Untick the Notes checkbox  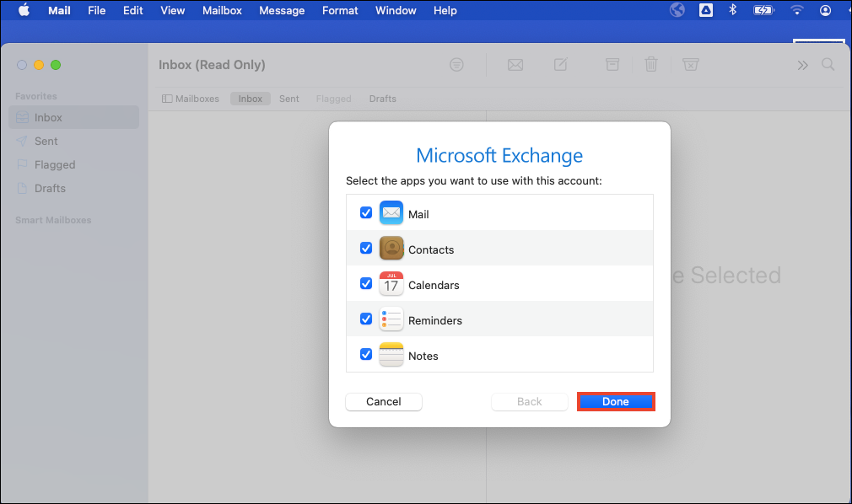[366, 355]
